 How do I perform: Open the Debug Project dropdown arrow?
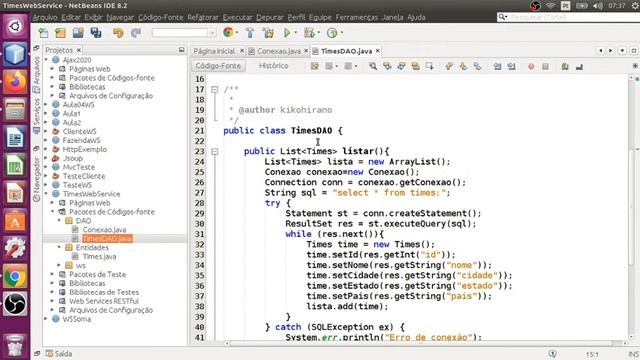[x=318, y=33]
